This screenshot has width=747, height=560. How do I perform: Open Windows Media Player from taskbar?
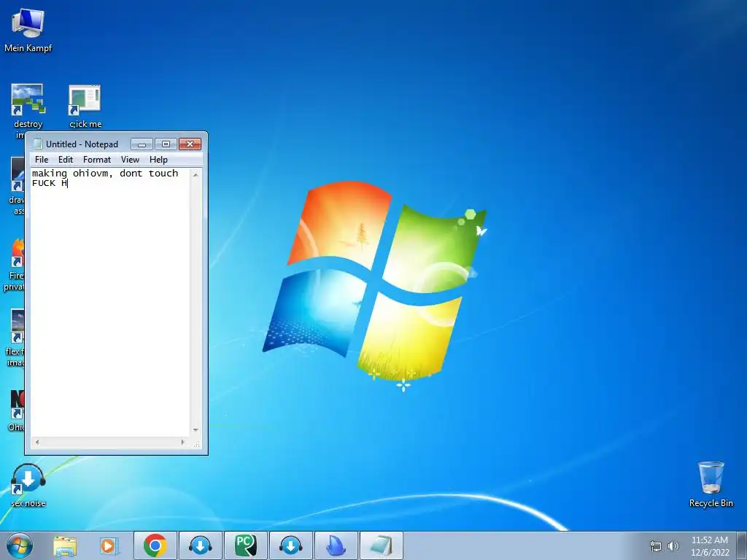(x=109, y=546)
